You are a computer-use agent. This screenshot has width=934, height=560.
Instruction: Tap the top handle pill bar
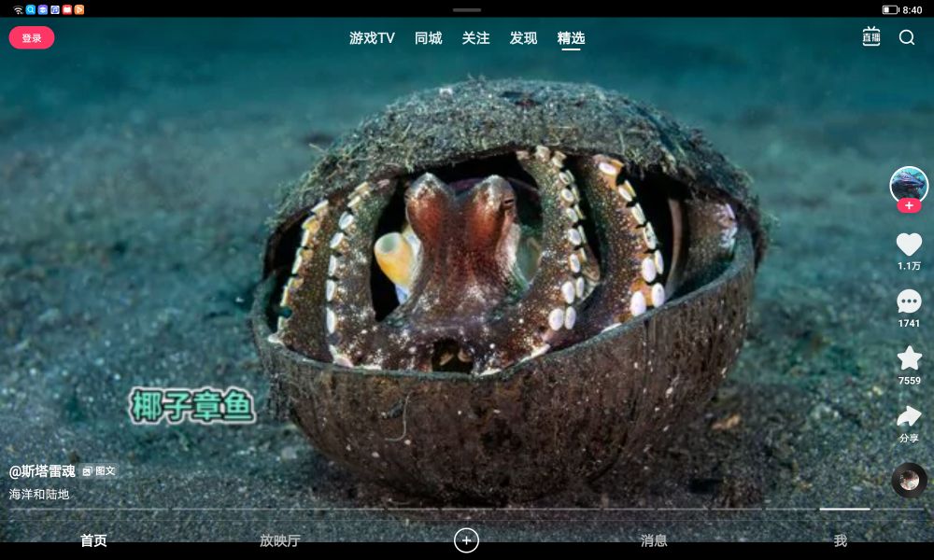click(x=466, y=10)
